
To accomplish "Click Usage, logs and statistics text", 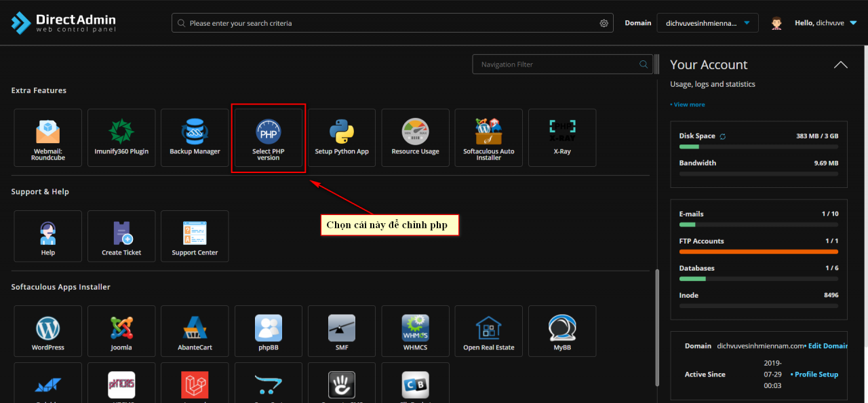I will point(713,84).
